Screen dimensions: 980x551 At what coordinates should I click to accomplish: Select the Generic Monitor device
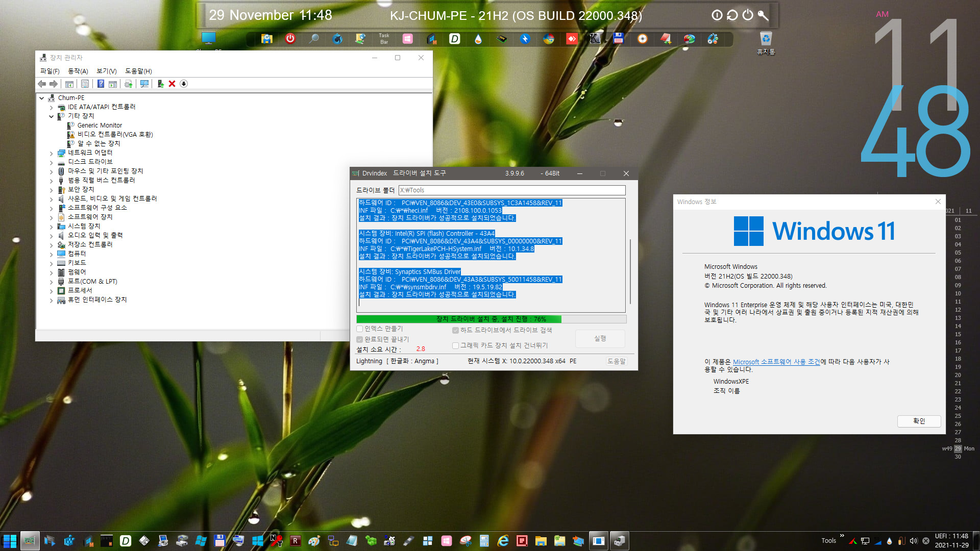pos(100,126)
